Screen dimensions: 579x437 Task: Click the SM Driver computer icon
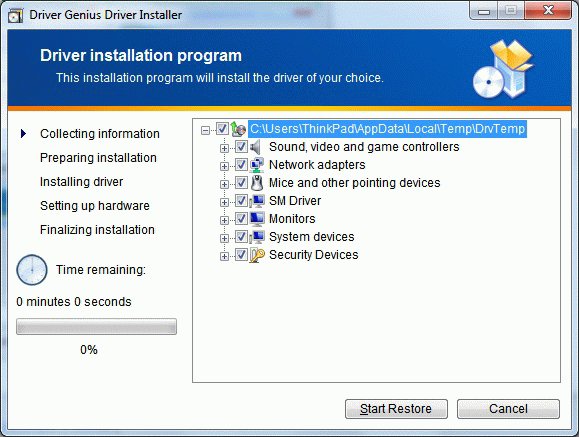[257, 201]
